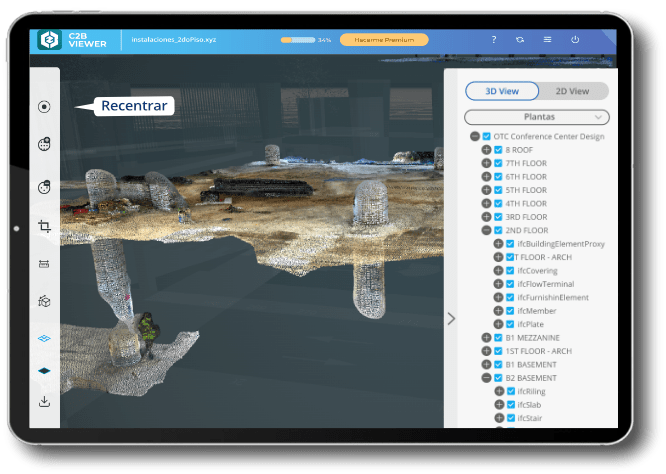The width and height of the screenshot is (666, 474).
Task: Switch to 3D View tab
Action: (x=502, y=91)
